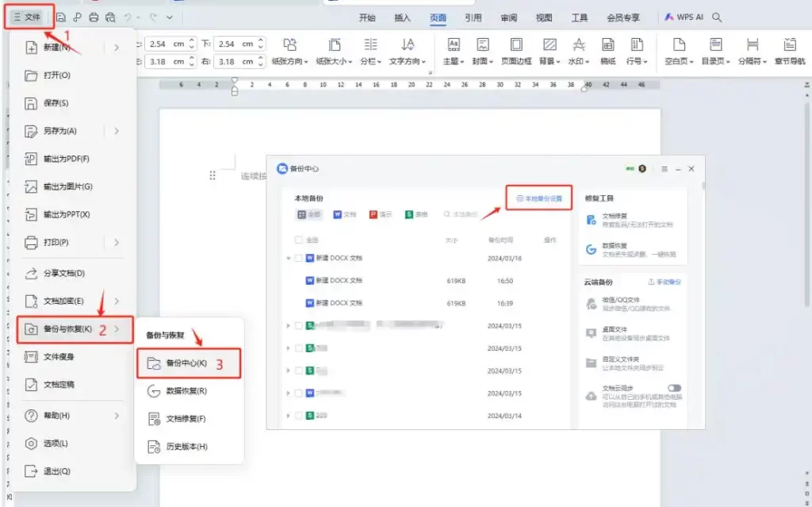Check the 全选 (select all) checkbox
This screenshot has width=812, height=507.
coord(298,240)
